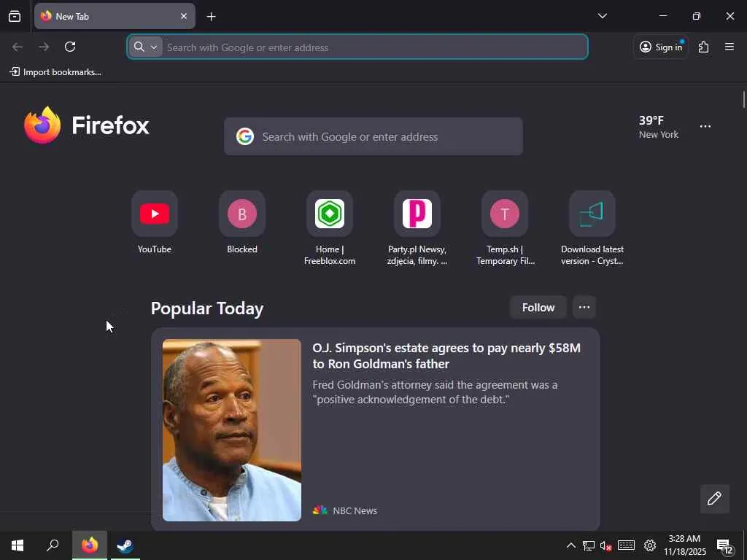The height and width of the screenshot is (560, 747).
Task: Open the Firefox View tab icon
Action: [15, 16]
